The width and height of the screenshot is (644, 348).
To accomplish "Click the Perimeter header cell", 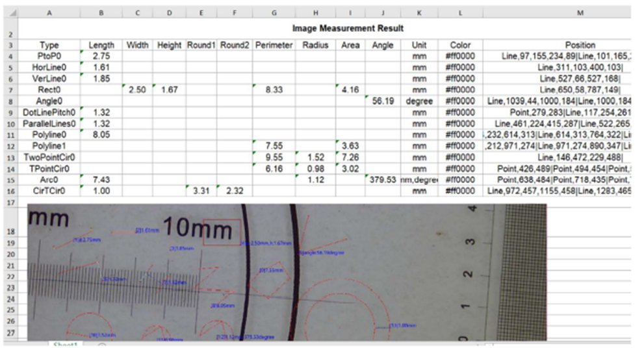I will click(x=274, y=45).
